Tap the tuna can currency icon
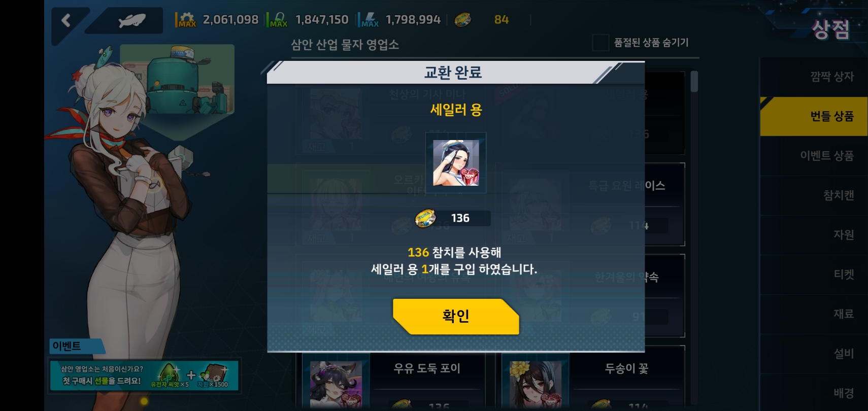Viewport: 868px width, 411px height. (x=462, y=20)
